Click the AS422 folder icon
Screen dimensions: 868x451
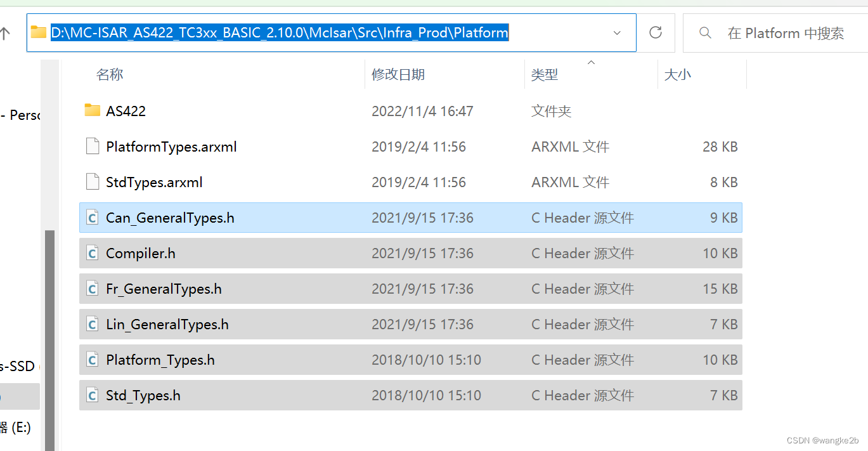[93, 110]
